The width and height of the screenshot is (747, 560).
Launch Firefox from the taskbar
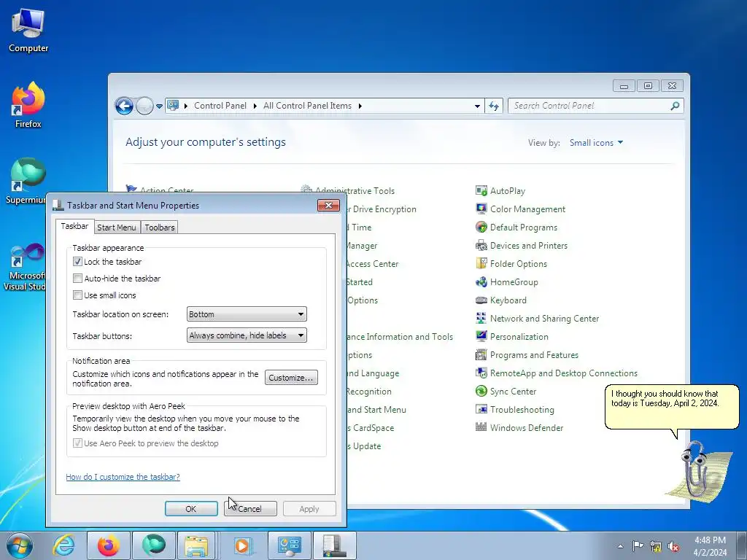(108, 545)
